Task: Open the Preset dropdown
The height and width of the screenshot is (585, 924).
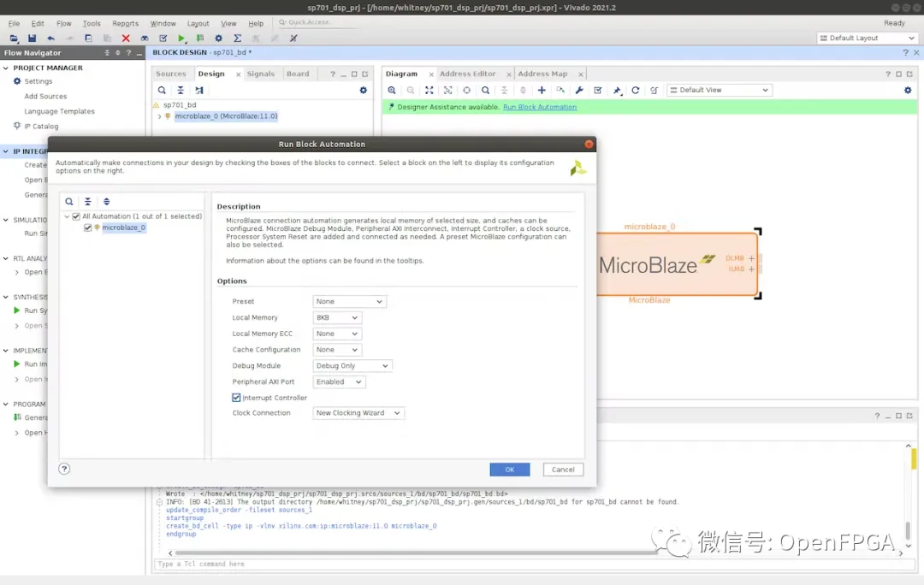Action: [349, 301]
